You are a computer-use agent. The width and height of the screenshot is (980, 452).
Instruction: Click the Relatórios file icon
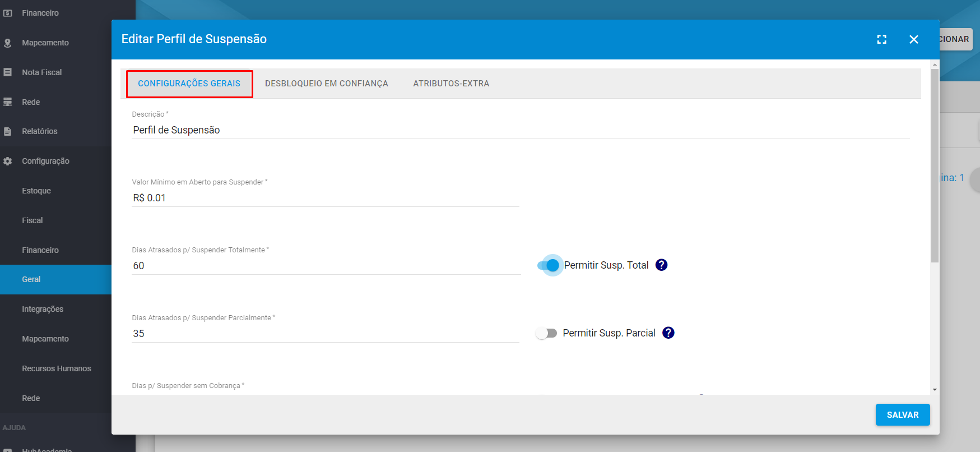point(8,131)
